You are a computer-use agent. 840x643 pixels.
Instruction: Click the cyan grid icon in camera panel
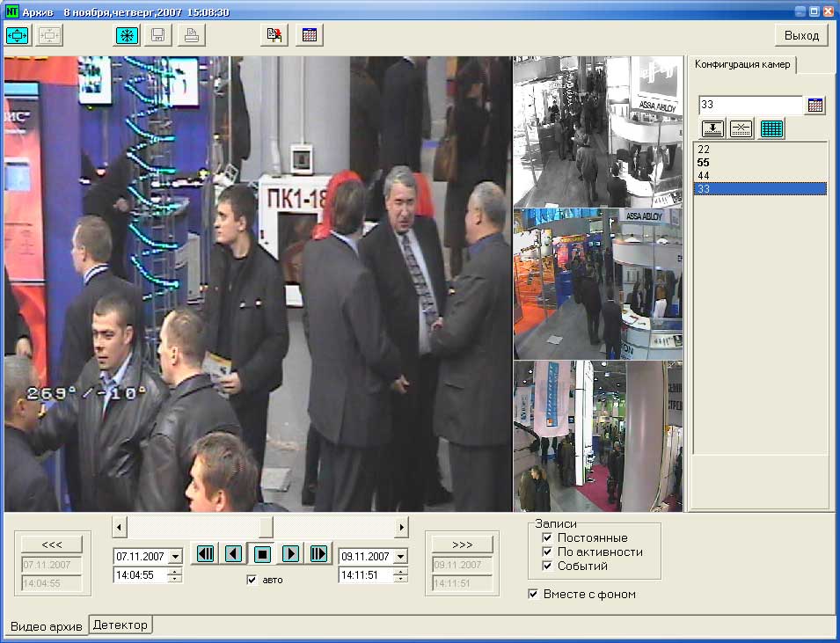[x=771, y=128]
